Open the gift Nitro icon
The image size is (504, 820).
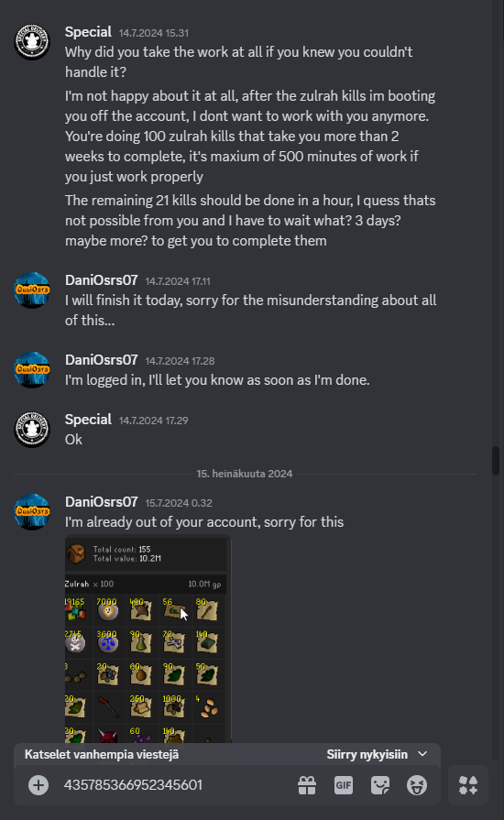pyautogui.click(x=307, y=785)
